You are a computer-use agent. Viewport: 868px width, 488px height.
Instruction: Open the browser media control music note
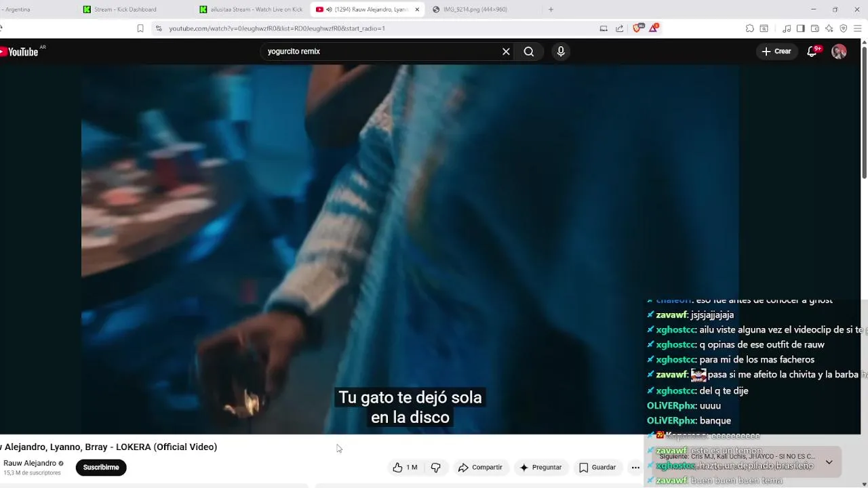pyautogui.click(x=787, y=28)
